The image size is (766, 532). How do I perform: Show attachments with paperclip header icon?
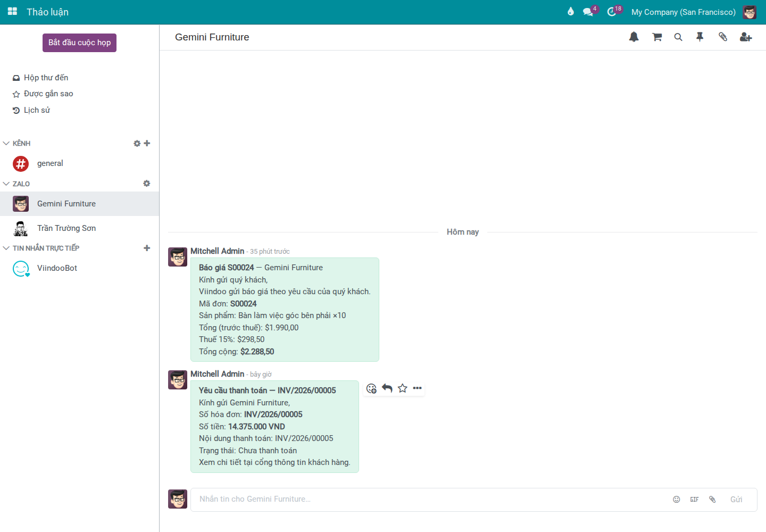tap(722, 37)
